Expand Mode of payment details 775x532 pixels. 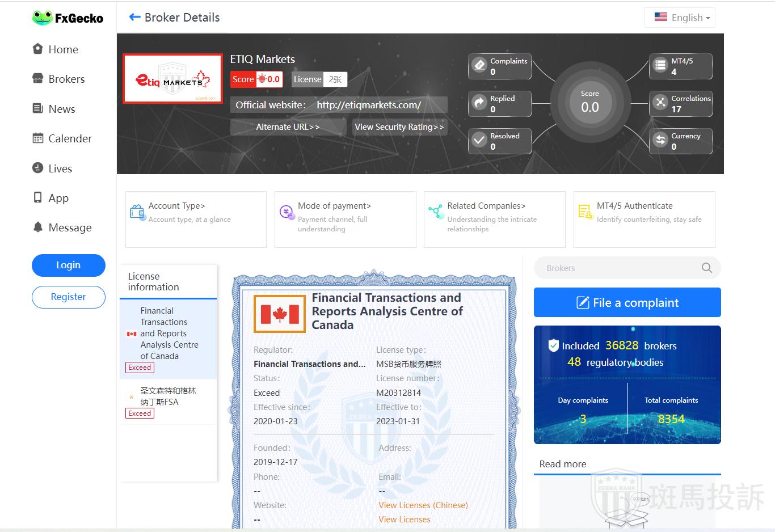(334, 206)
